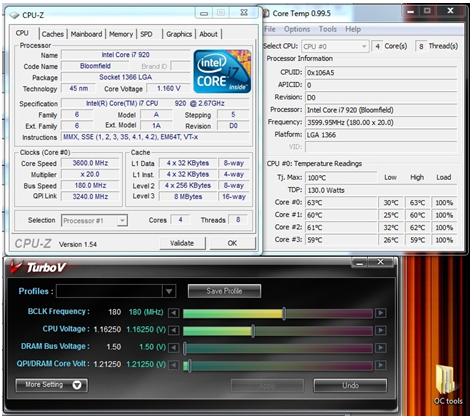Click the Core Temp title bar icon
Image resolution: width=474 pixels, height=420 pixels.
266,13
